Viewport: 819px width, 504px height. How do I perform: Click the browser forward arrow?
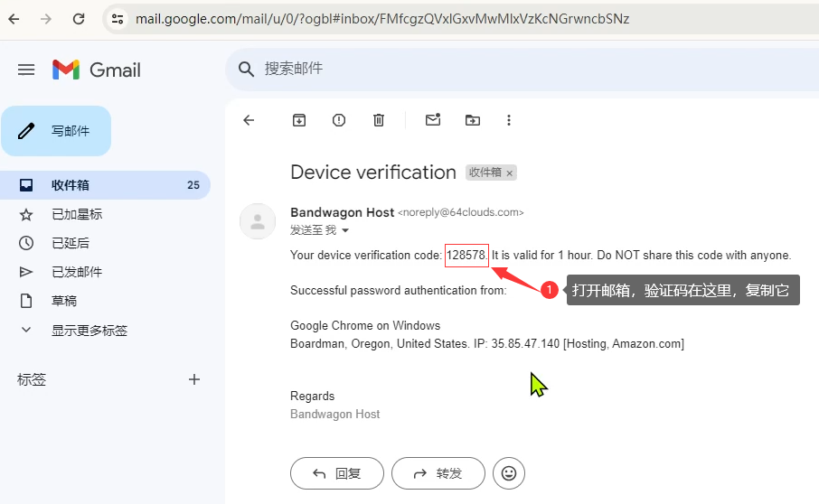pos(46,19)
